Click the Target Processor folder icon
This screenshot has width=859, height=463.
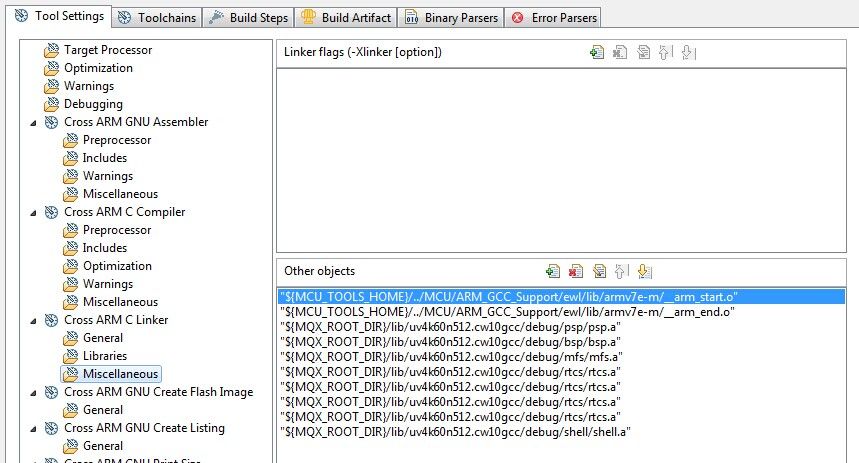(x=51, y=50)
